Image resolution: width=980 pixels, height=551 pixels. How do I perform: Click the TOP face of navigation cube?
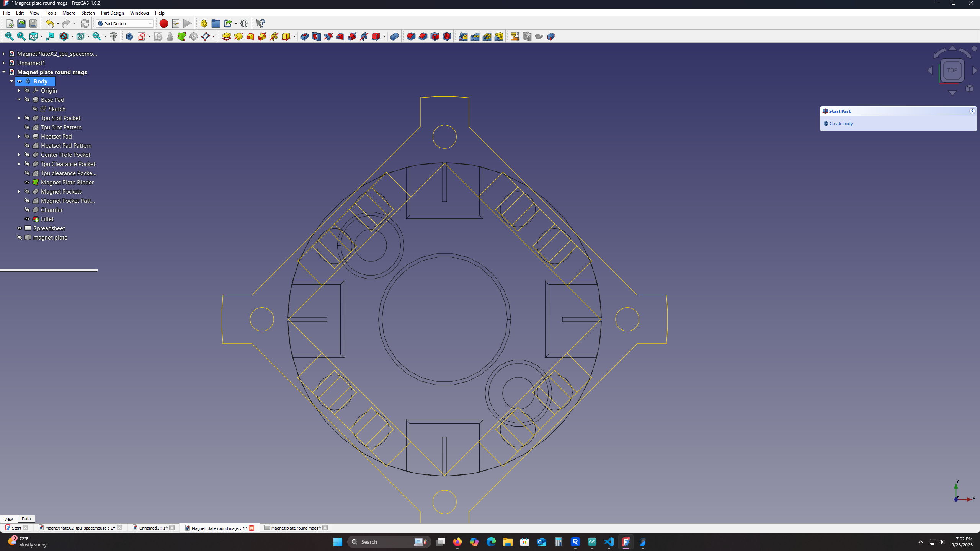click(x=952, y=70)
